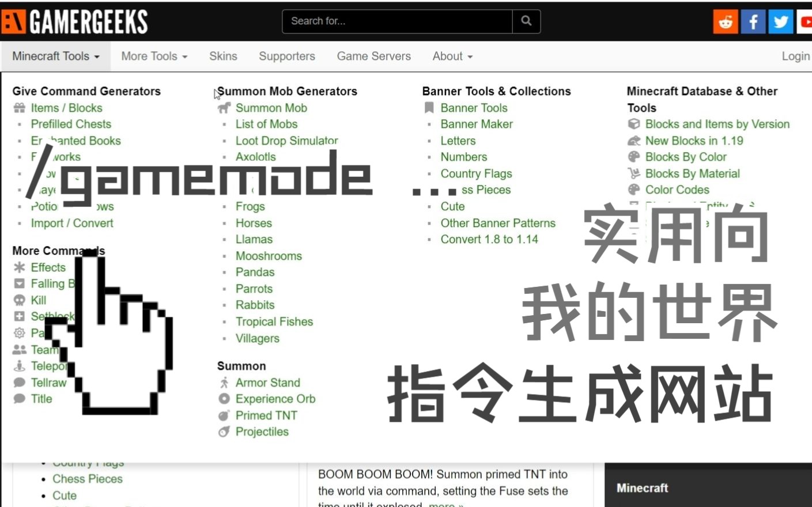Open the YouTube social icon

pos(805,22)
